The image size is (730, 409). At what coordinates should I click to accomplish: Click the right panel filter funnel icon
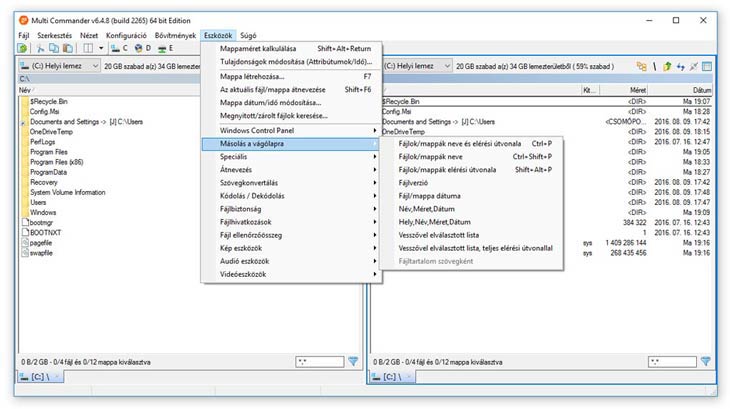[x=705, y=361]
